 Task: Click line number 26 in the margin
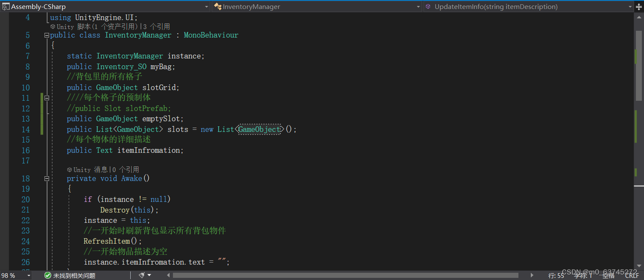(x=25, y=262)
